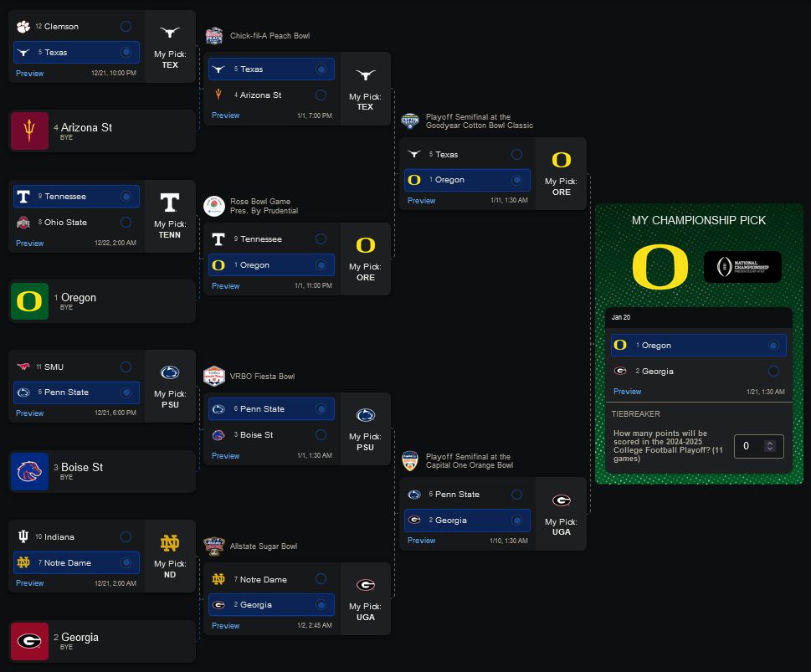Click the Allstate Sugar Bowl logo icon

(214, 546)
